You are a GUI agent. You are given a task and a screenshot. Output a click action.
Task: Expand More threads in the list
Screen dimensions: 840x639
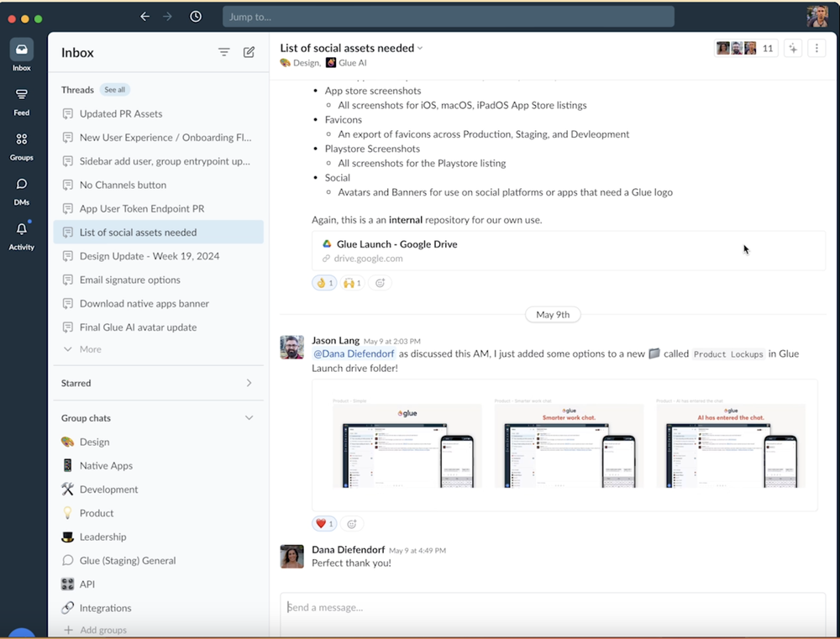[x=82, y=349]
